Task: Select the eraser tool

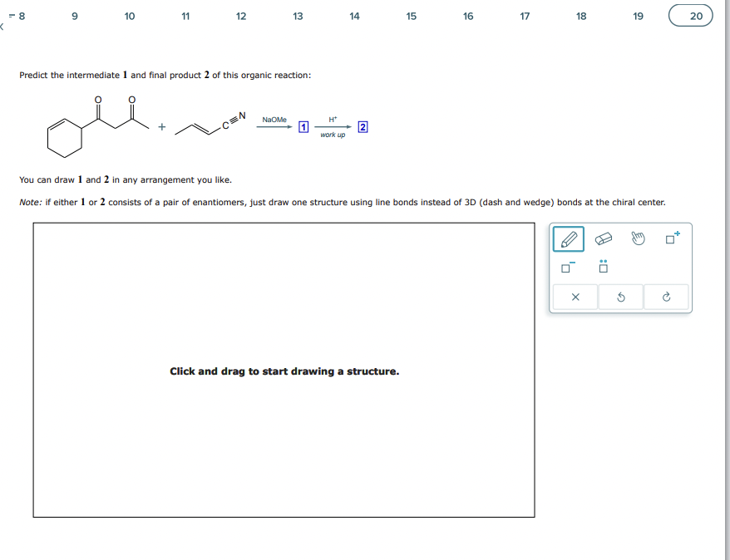Action: pos(602,239)
